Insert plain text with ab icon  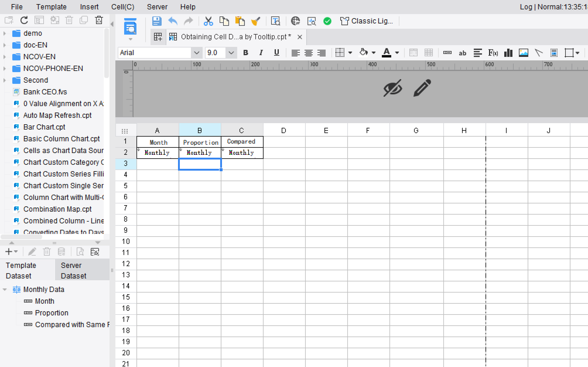tap(462, 53)
